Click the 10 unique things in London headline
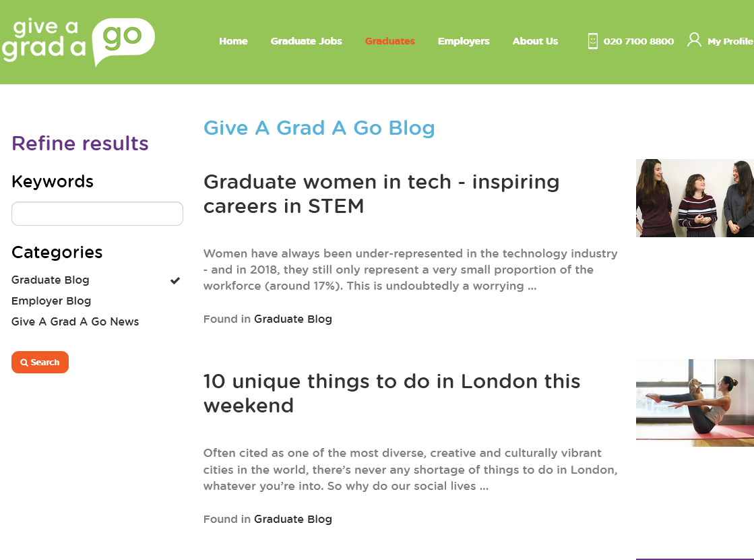 391,394
